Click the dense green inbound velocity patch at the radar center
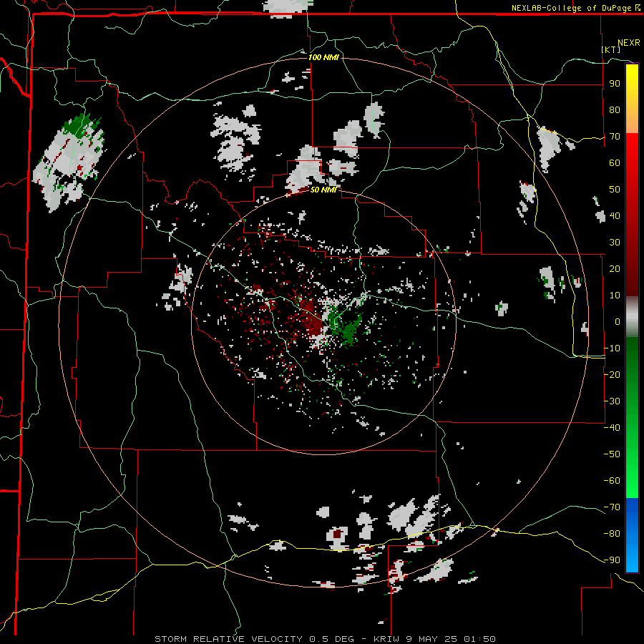 tap(349, 331)
